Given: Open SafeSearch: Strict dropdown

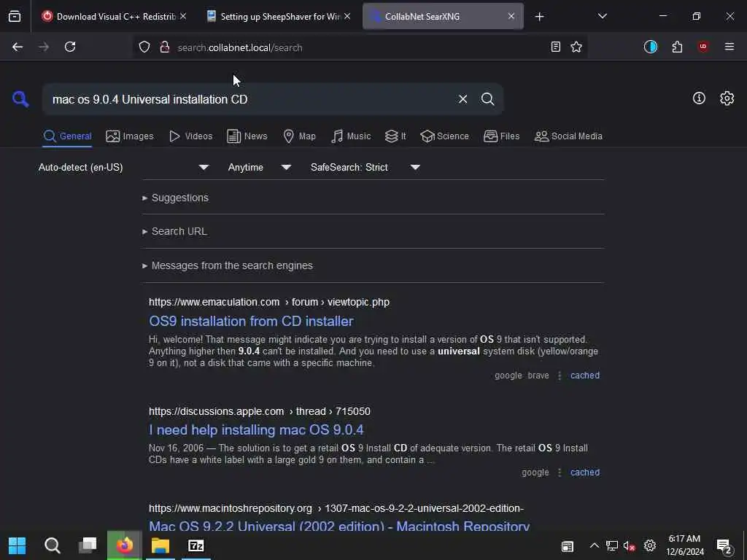Looking at the screenshot, I should point(365,167).
